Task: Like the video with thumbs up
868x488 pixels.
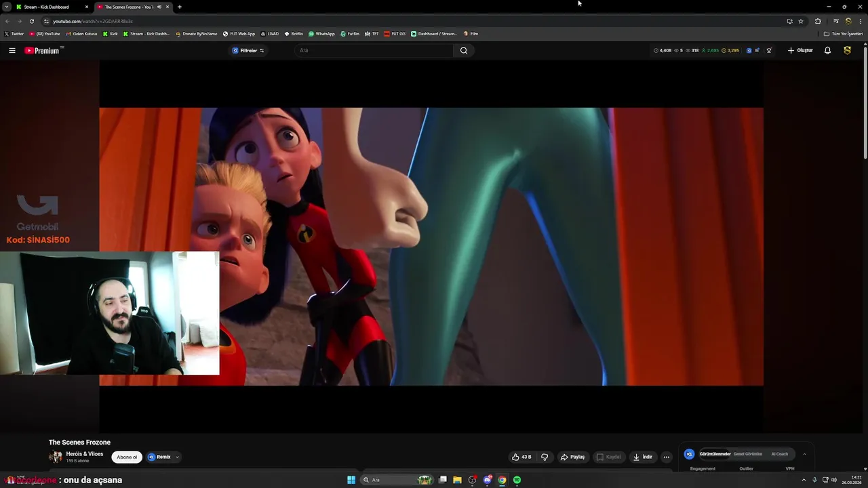Action: pos(521,457)
